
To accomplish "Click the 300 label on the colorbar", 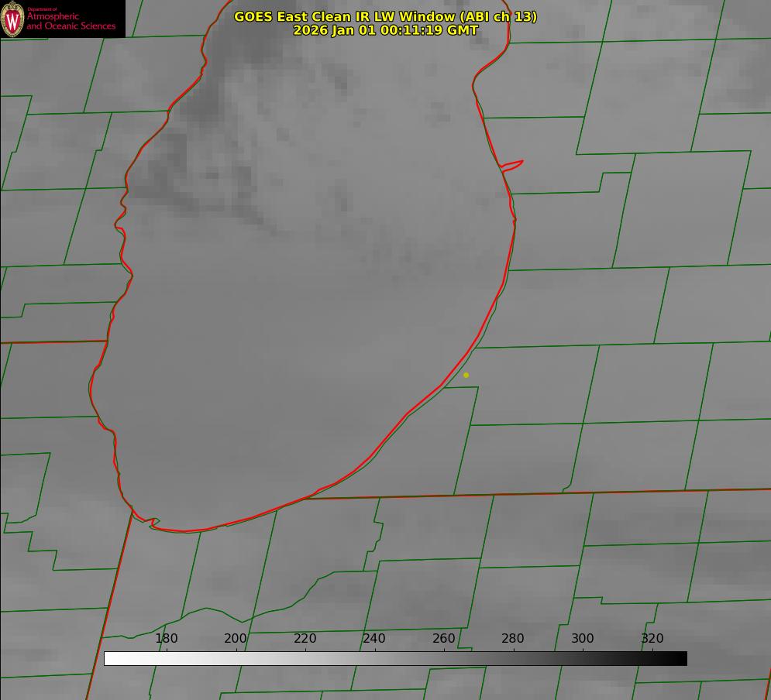I will pos(583,638).
